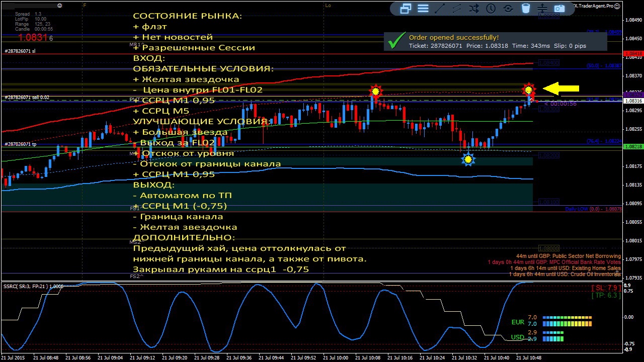This screenshot has width=644, height=362.
Task: Click the current price tag 1.08316
Action: click(633, 101)
